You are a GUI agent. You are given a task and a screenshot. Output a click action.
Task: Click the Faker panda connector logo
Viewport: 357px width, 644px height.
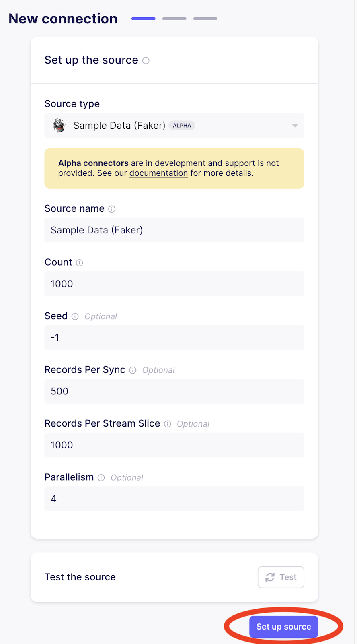59,125
